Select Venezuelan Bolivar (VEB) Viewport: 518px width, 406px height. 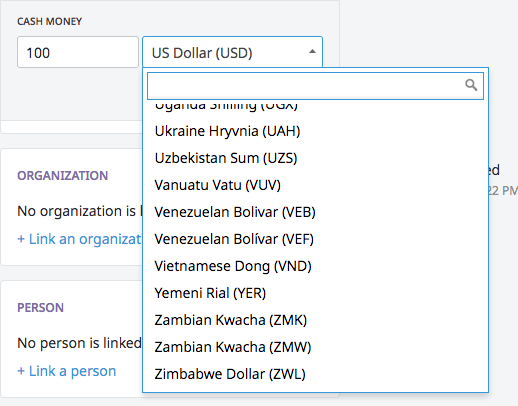click(315, 212)
